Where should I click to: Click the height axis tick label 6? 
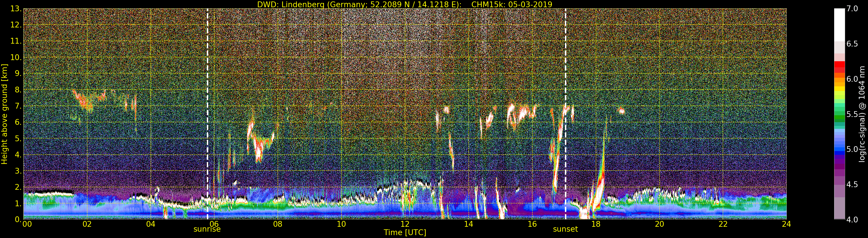click(x=18, y=122)
